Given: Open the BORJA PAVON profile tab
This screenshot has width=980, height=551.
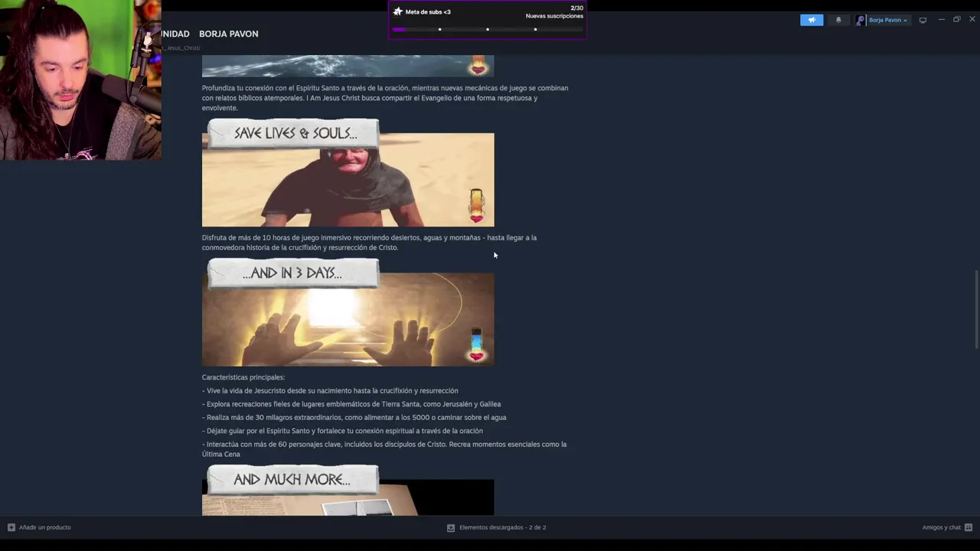Looking at the screenshot, I should (x=228, y=34).
